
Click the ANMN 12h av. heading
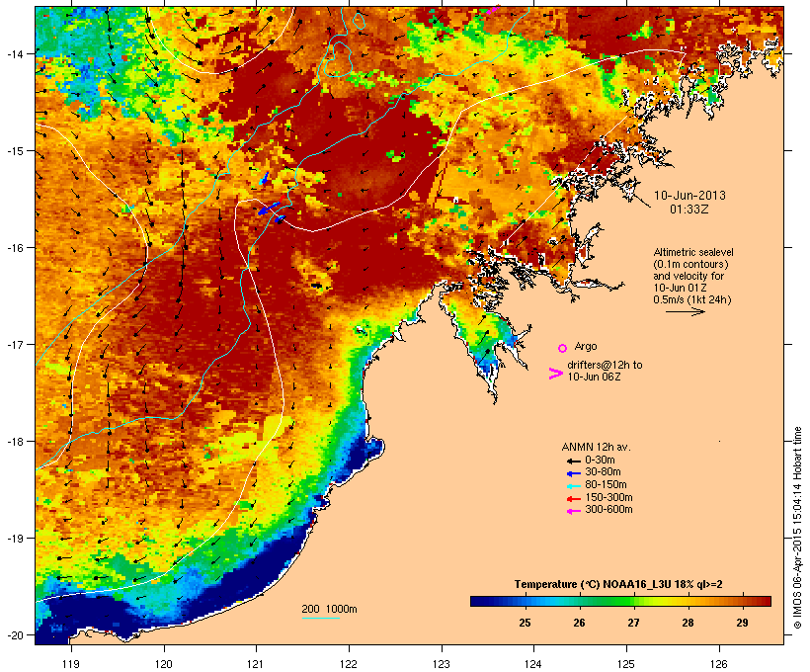point(596,447)
